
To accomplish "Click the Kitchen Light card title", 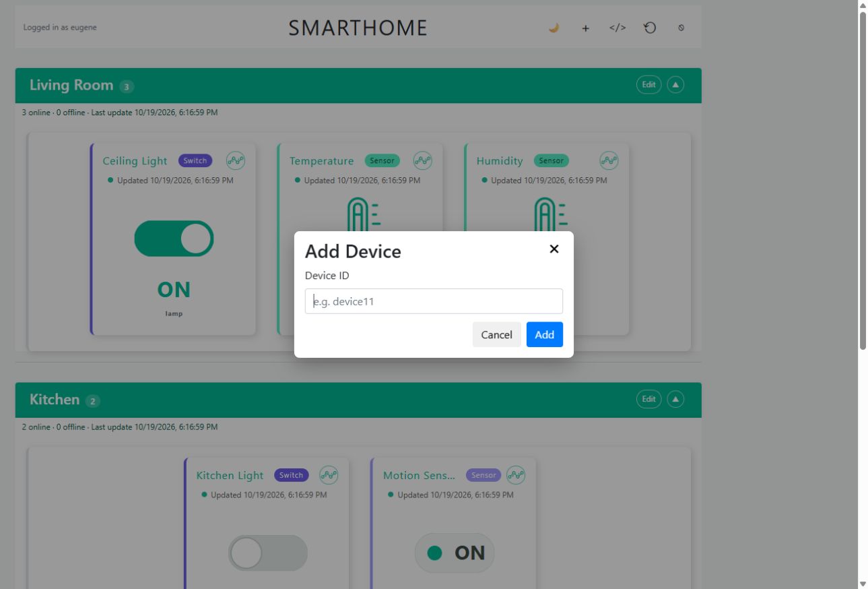I will click(230, 476).
